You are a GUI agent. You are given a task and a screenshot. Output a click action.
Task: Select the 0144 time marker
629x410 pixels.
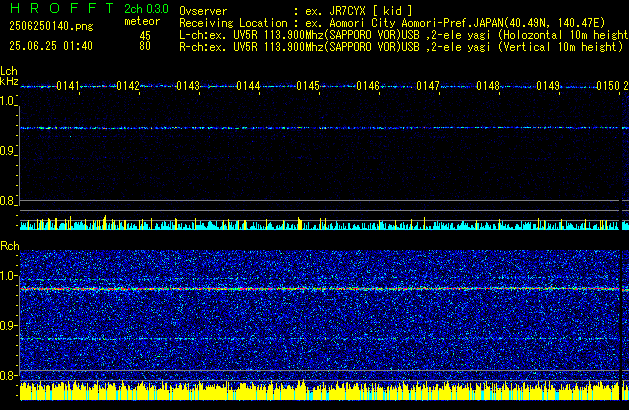[x=248, y=86]
